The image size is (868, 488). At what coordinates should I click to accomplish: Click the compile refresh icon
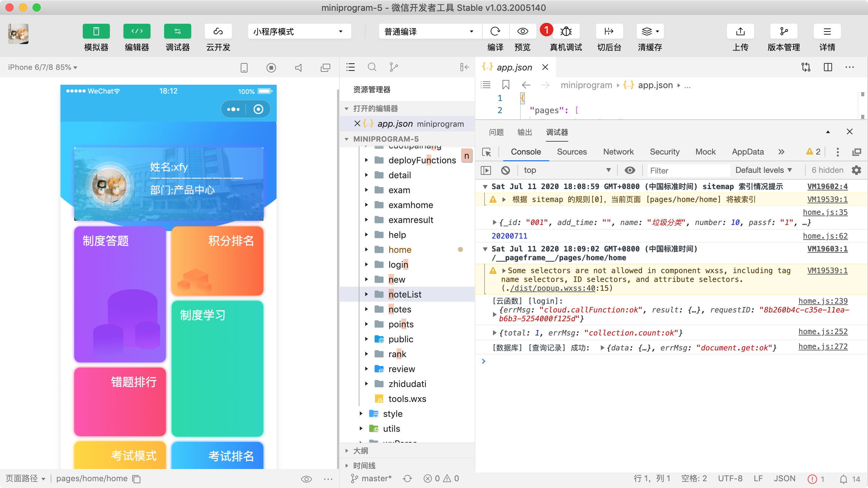tap(495, 32)
